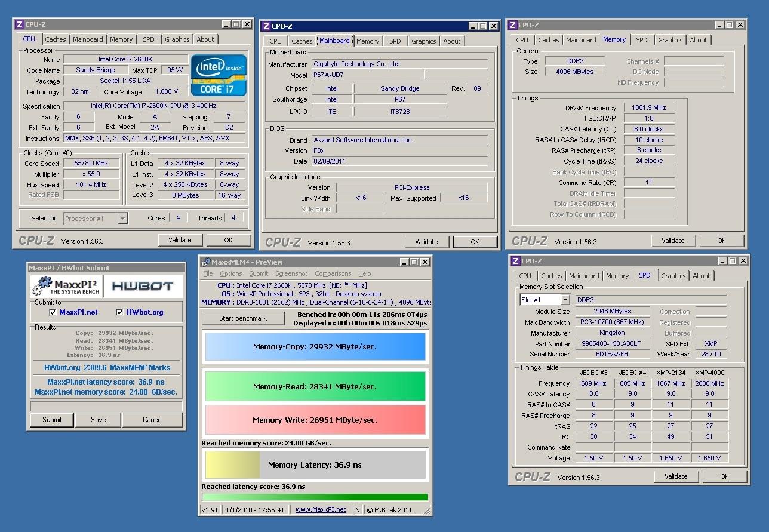Select CPU tab in Mainboard window
Screen dimensions: 769x532
click(275, 41)
